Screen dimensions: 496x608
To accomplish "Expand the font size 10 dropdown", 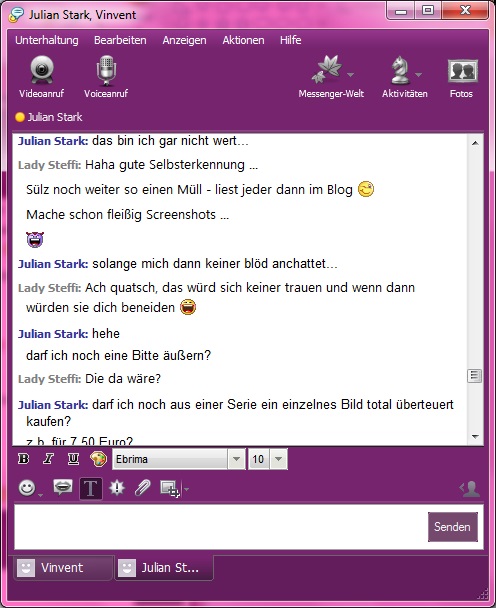I will 278,459.
